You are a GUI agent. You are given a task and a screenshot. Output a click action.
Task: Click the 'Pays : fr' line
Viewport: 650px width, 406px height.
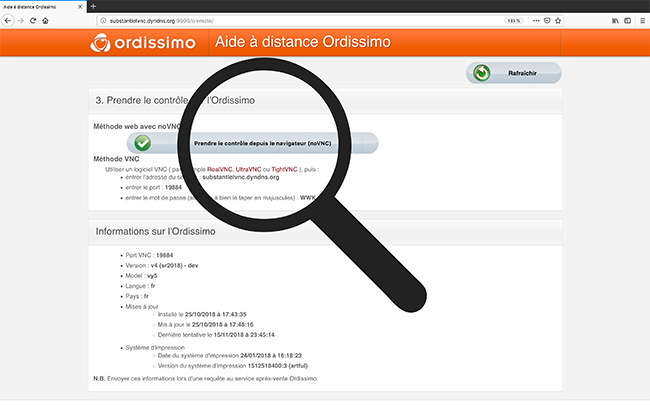137,297
